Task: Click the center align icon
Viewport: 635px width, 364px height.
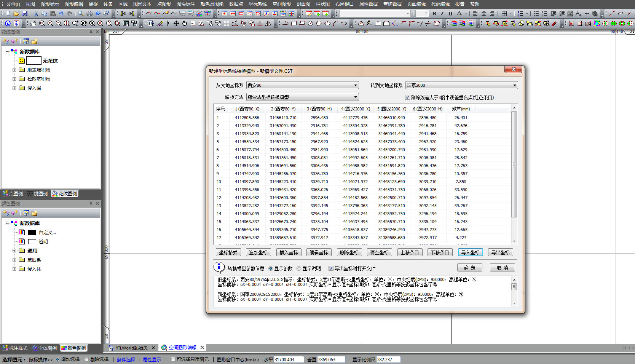Action: pos(483,13)
